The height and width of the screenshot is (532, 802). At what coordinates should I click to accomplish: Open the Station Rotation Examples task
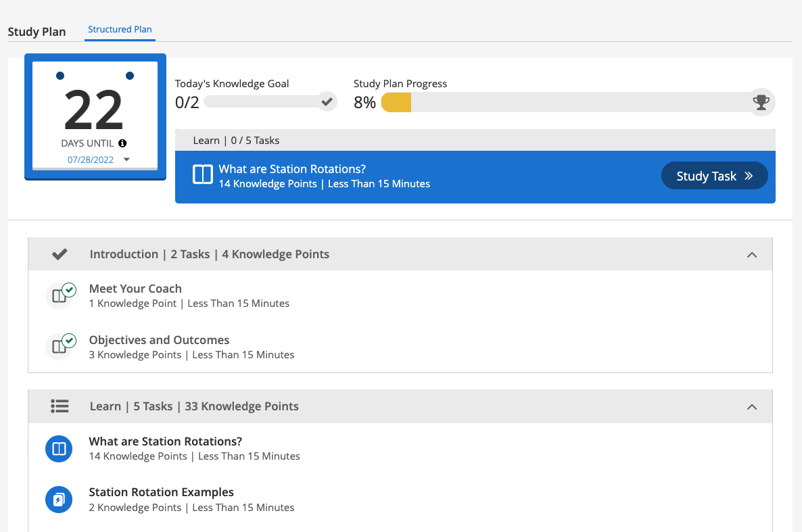(x=161, y=492)
